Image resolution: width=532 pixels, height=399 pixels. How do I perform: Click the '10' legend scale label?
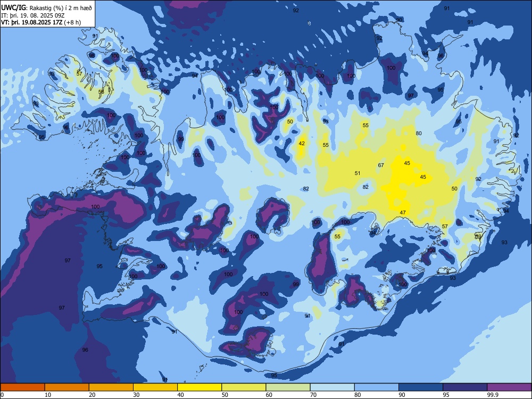click(x=48, y=395)
